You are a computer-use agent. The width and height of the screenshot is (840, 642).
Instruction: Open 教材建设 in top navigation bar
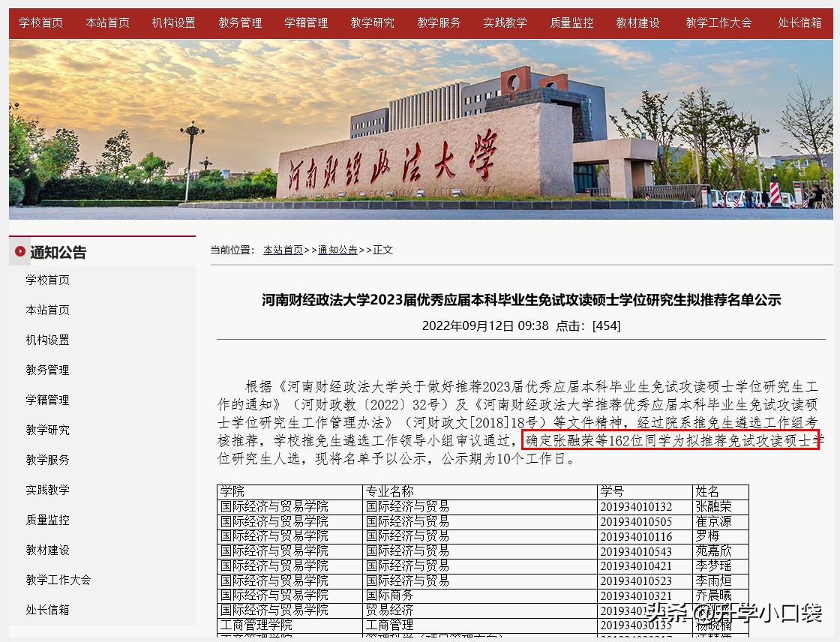[x=637, y=23]
